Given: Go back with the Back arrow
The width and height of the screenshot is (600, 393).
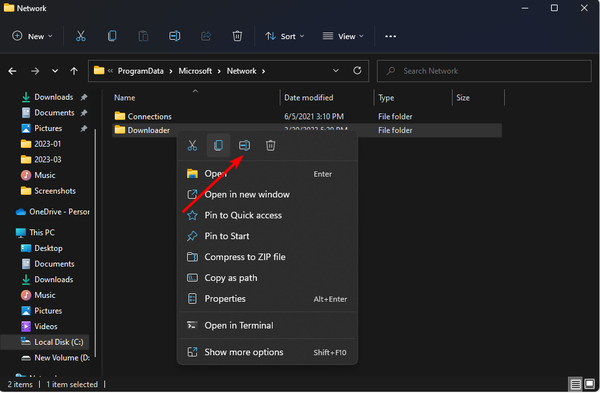Looking at the screenshot, I should coord(12,71).
